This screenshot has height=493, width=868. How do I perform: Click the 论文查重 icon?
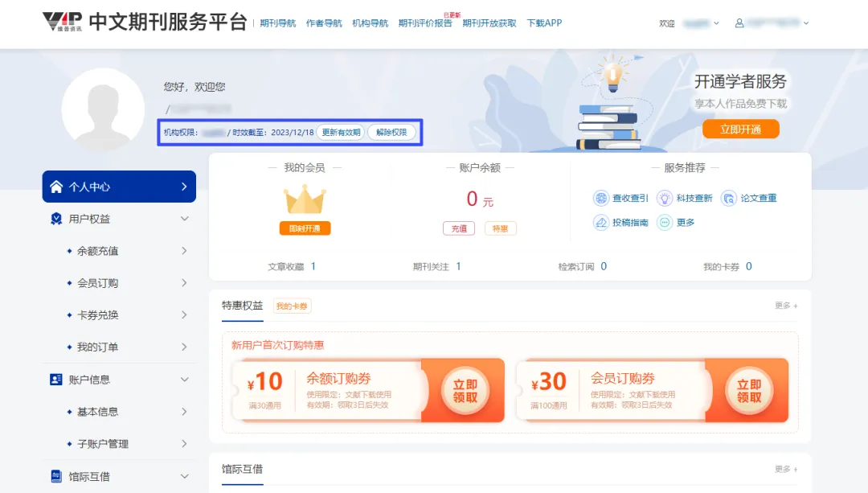click(729, 198)
